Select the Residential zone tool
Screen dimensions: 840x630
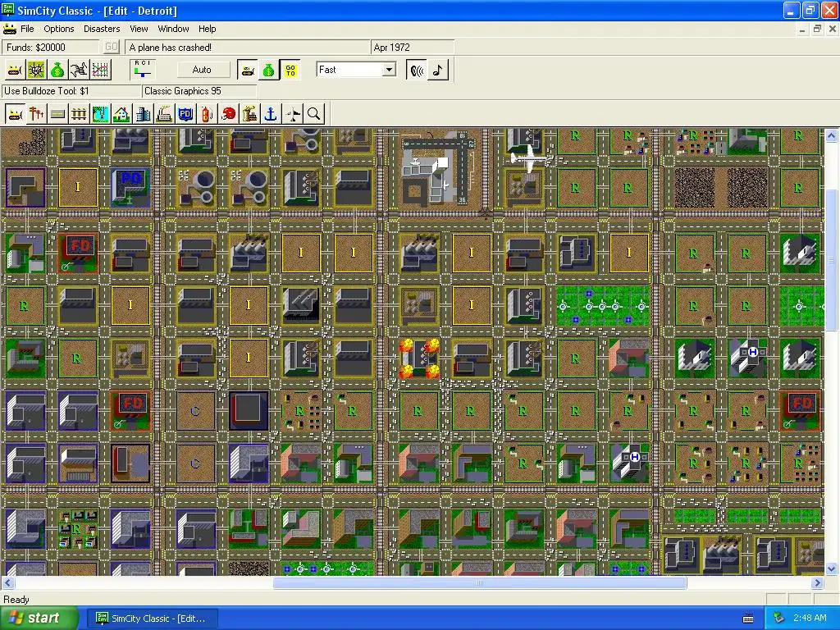coord(121,114)
